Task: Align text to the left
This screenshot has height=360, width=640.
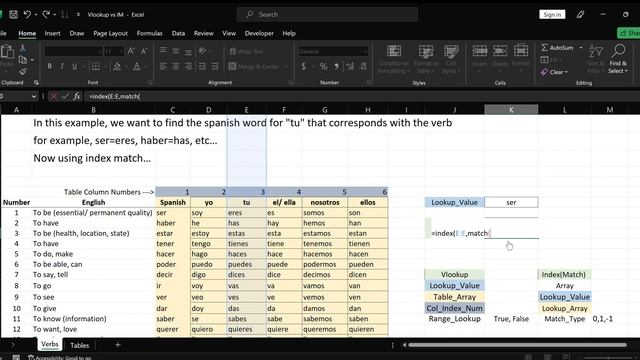Action: (163, 66)
